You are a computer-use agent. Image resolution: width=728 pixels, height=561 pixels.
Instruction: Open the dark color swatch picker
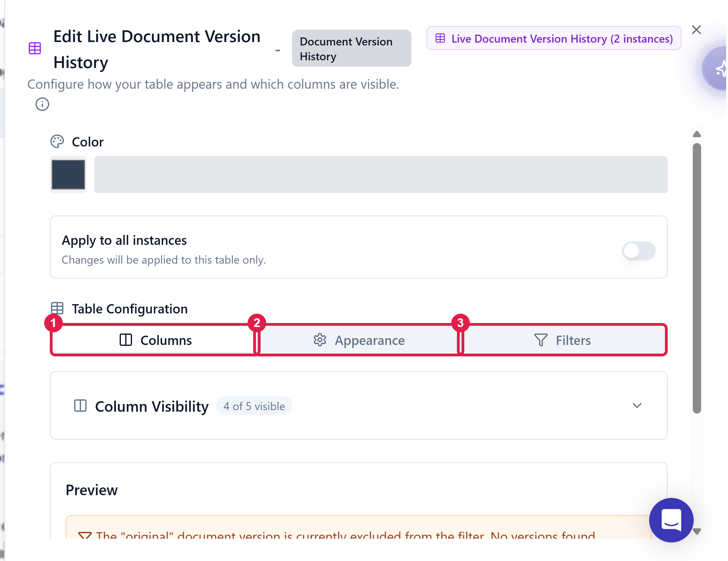tap(68, 174)
